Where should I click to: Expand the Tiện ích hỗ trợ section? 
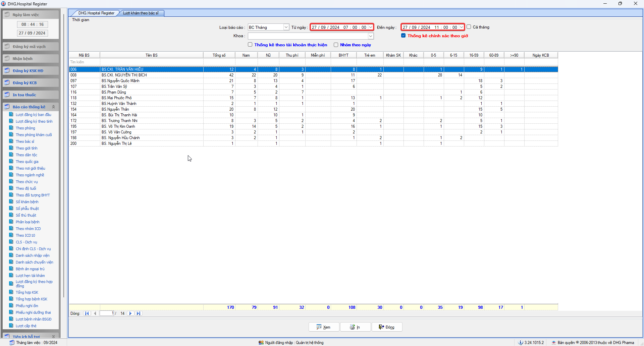pos(53,336)
